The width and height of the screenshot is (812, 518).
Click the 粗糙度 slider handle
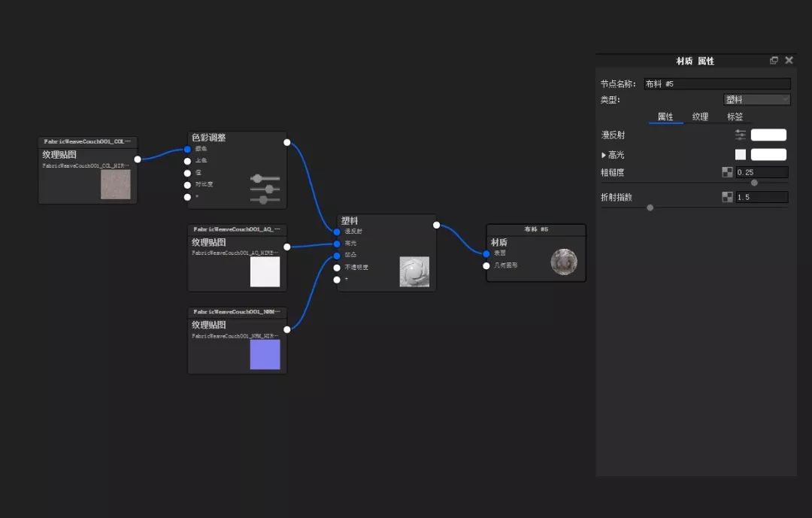click(754, 183)
